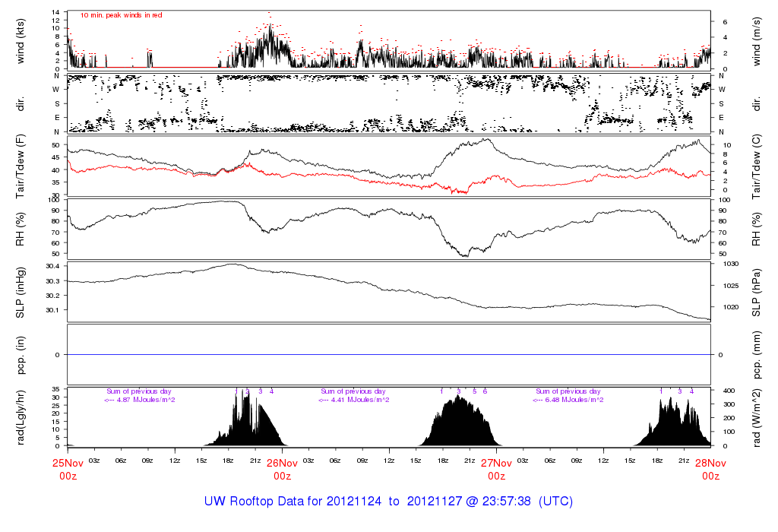Image resolution: width=778 pixels, height=532 pixels.
Task: Click the '30.1' tick on SLP inHg axis
Action: 52,310
